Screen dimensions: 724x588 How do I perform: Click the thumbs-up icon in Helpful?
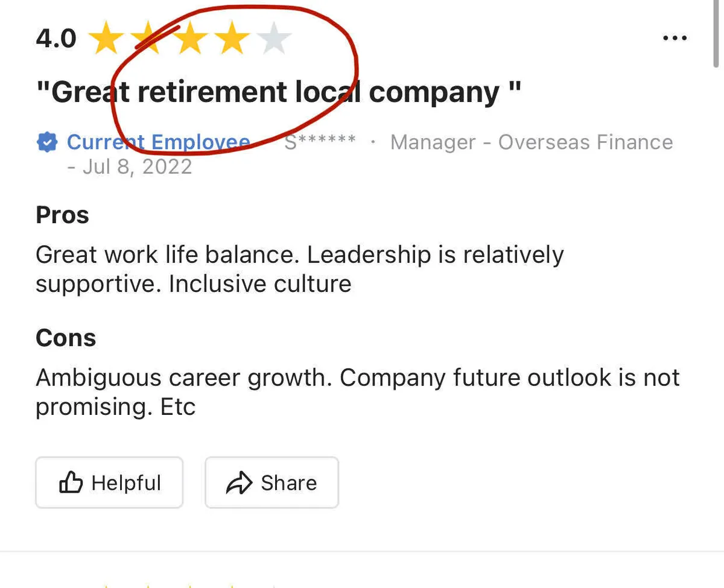(x=71, y=482)
